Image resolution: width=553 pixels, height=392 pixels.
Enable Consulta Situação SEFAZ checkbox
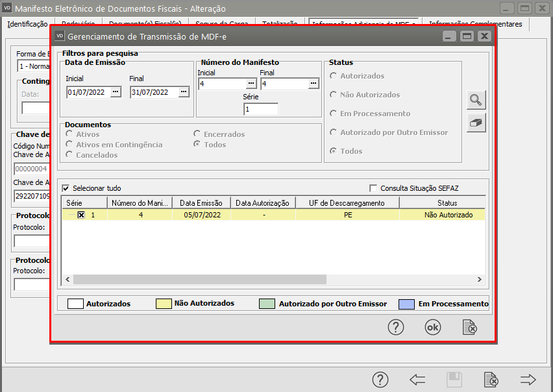[373, 188]
